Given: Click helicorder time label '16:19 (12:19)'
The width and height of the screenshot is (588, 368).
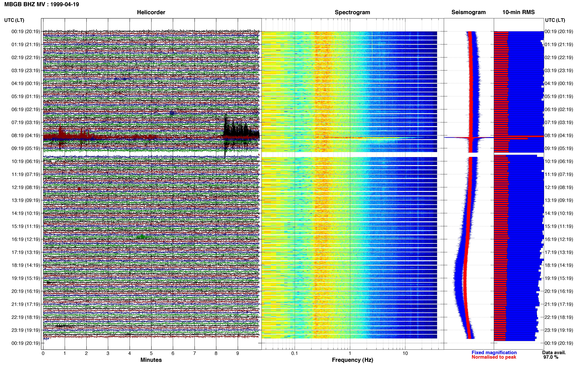Looking at the screenshot, I should [x=26, y=239].
